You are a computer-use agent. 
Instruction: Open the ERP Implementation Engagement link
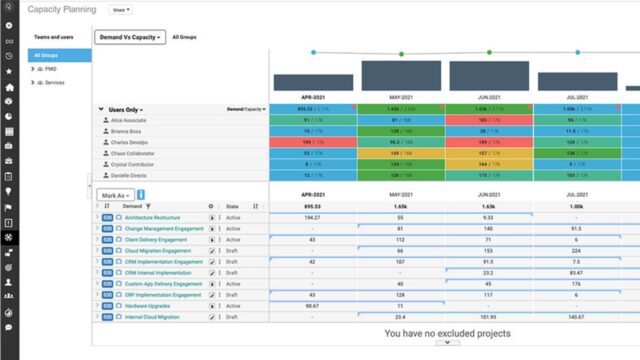coord(163,295)
